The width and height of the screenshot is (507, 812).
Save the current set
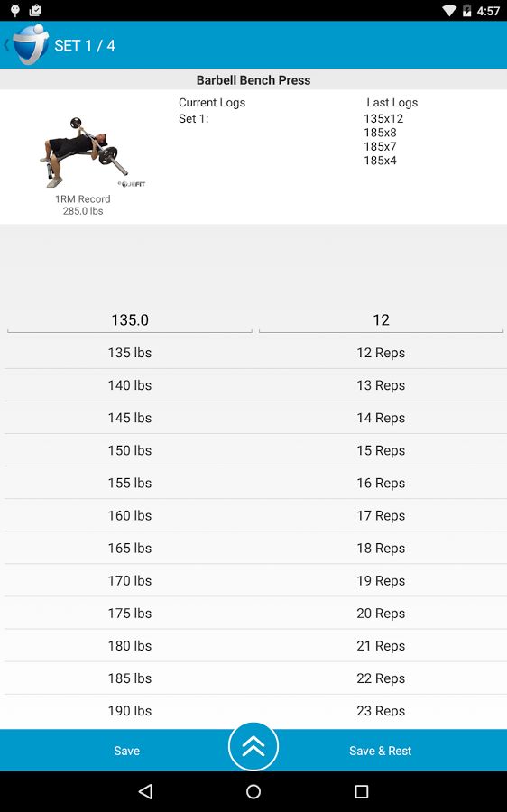127,751
